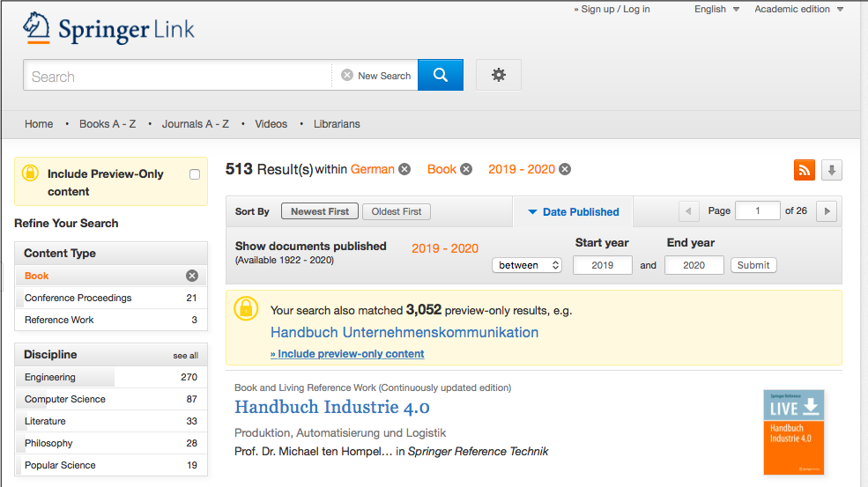Deselect Book content type x icon
Screen dimensions: 868x487
192,276
